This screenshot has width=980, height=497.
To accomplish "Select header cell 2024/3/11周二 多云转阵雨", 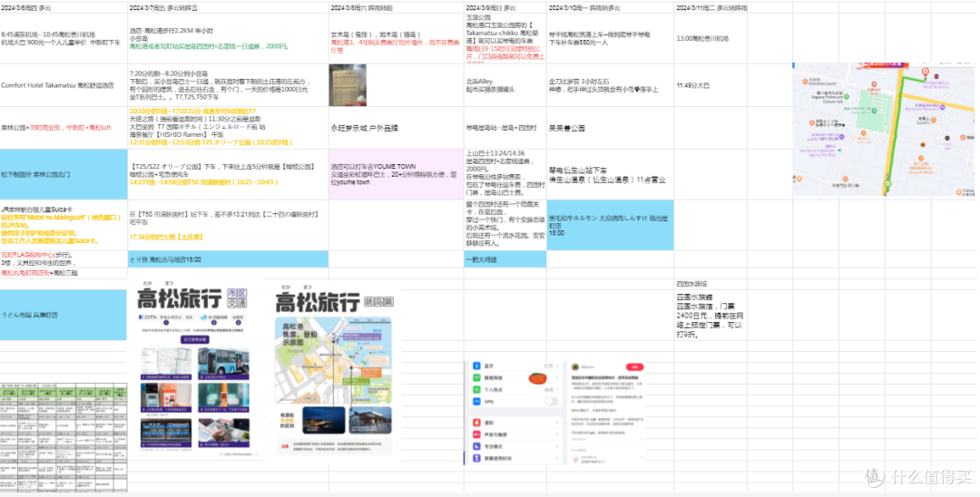I will point(710,7).
